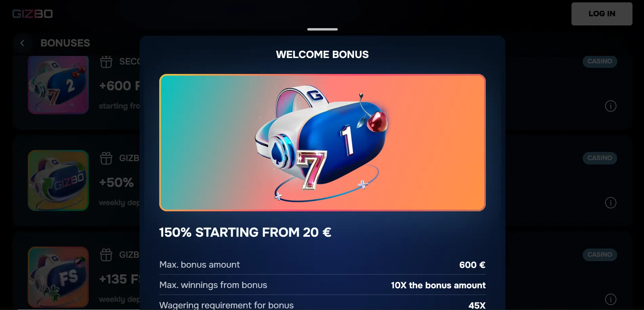This screenshot has width=644, height=310.
Task: Click the BONUSES page heading
Action: coord(65,43)
